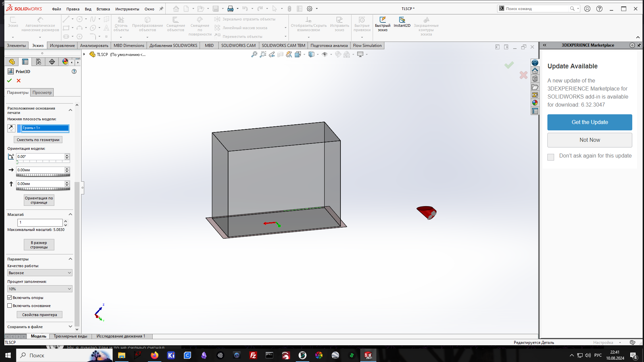Open the DimXpertManager crosshair tab icon
644x362 pixels.
pos(52,62)
